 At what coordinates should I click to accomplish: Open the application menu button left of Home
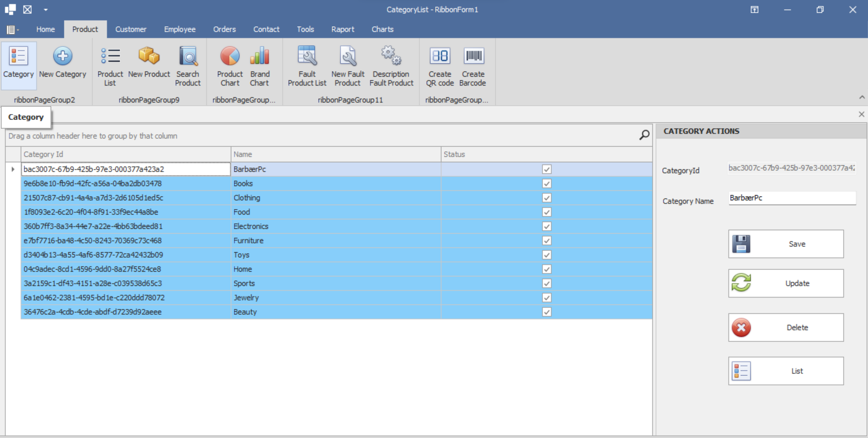point(12,30)
